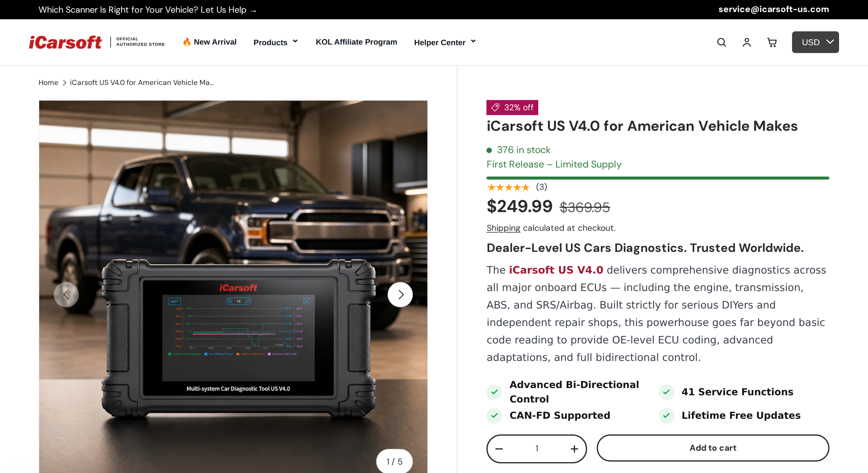Screen dimensions: 868x473
Task: Click 'Advanced Bi-Directional Control' feature text
Action: [x=574, y=392]
